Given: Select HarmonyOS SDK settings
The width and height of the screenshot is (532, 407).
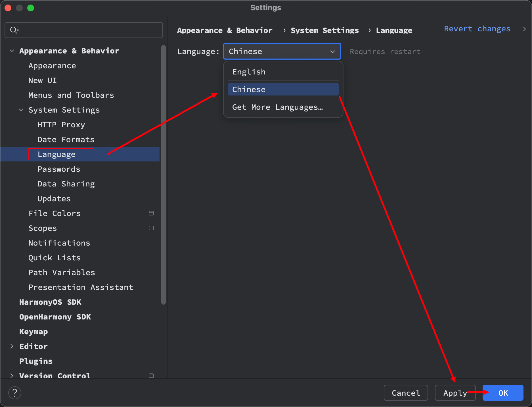Looking at the screenshot, I should [50, 302].
